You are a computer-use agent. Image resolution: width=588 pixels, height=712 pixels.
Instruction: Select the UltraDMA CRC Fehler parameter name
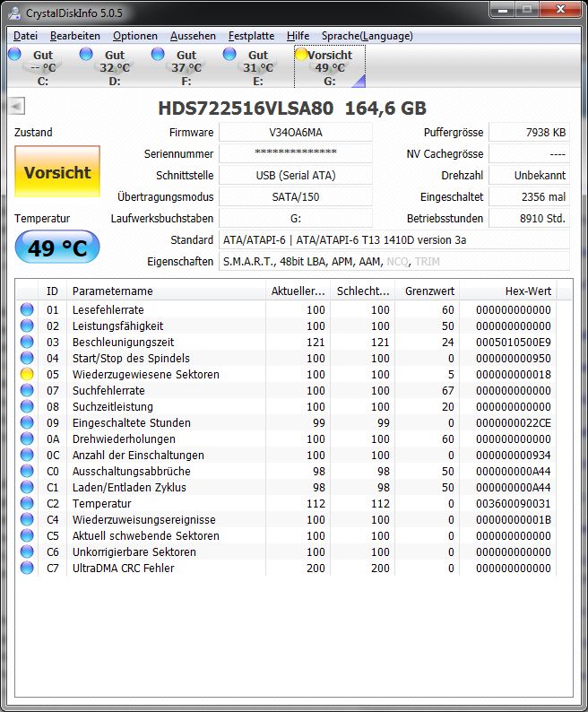click(x=123, y=568)
